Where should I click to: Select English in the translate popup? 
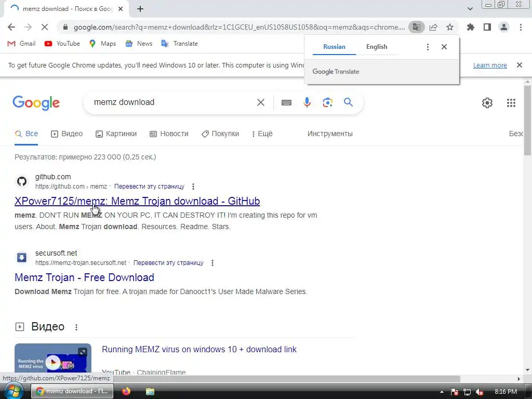(377, 47)
